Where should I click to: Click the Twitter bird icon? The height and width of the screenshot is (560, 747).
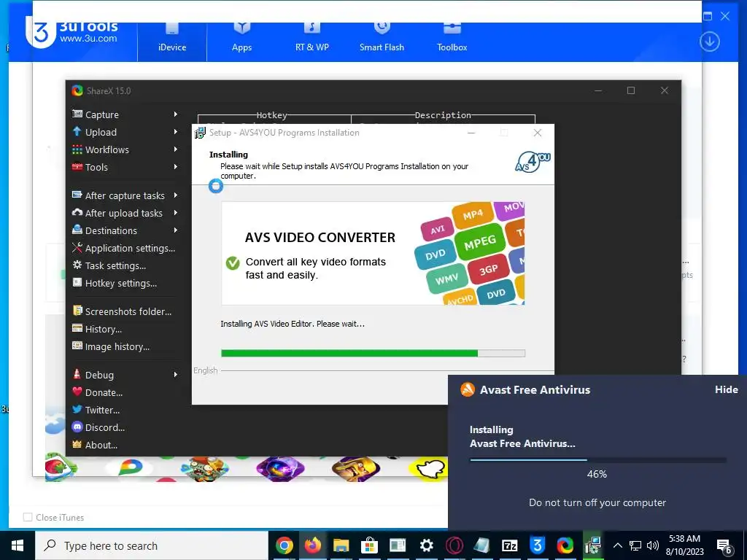point(77,409)
